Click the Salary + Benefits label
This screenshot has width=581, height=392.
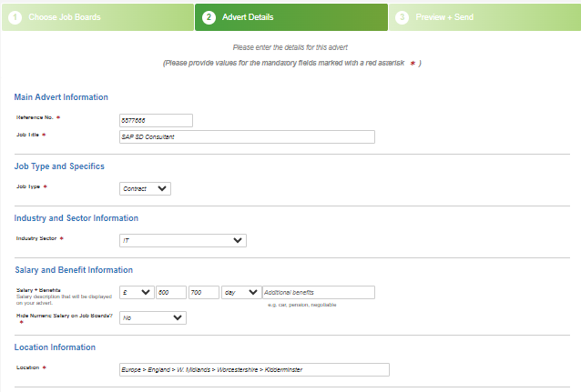click(x=38, y=290)
